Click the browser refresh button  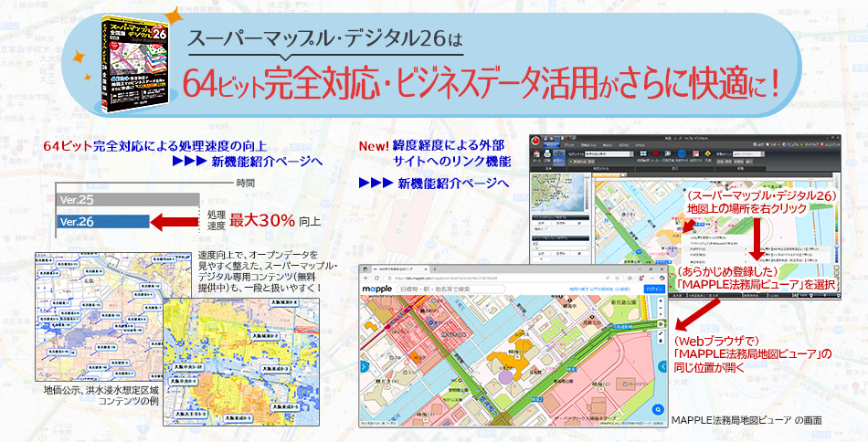tap(377, 279)
